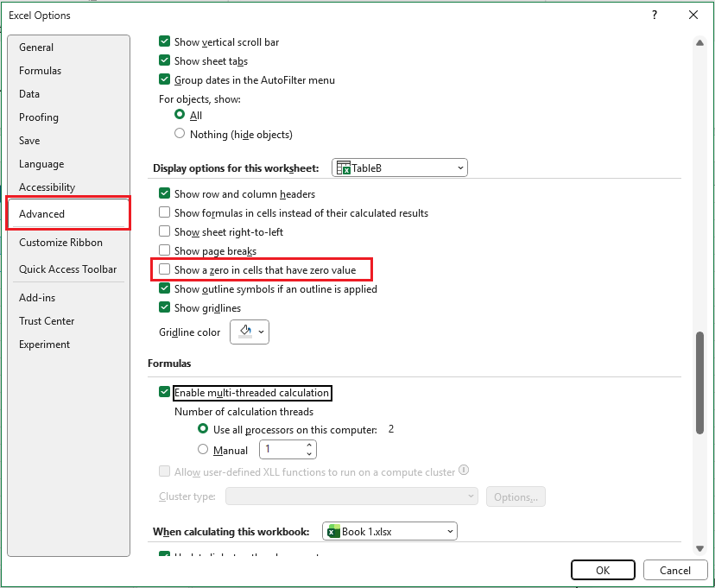715x588 pixels.
Task: Go to the Add-ins category
Action: (x=37, y=298)
